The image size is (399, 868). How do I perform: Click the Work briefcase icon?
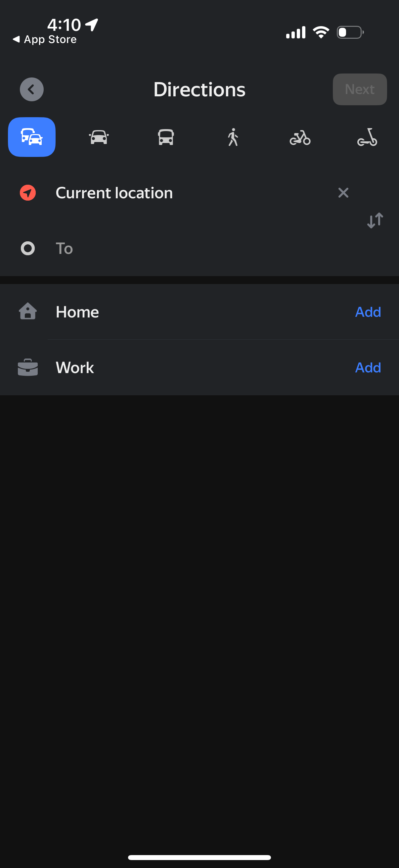[27, 367]
